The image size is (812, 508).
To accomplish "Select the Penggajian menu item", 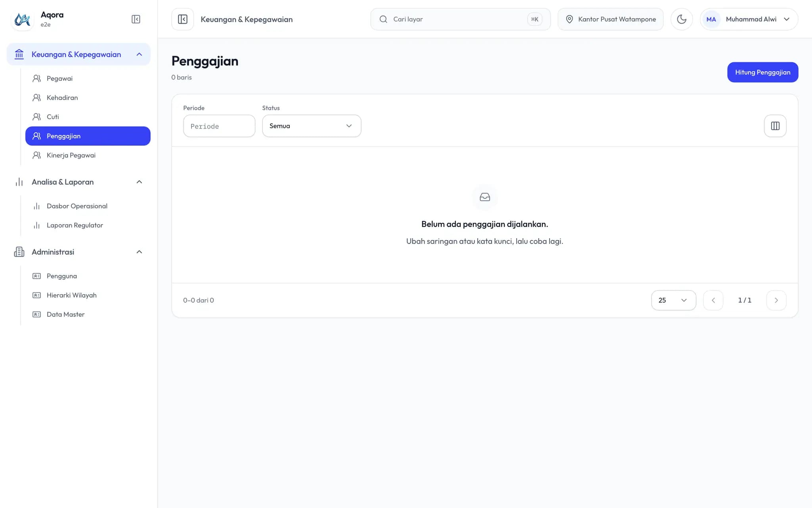I will pyautogui.click(x=88, y=136).
